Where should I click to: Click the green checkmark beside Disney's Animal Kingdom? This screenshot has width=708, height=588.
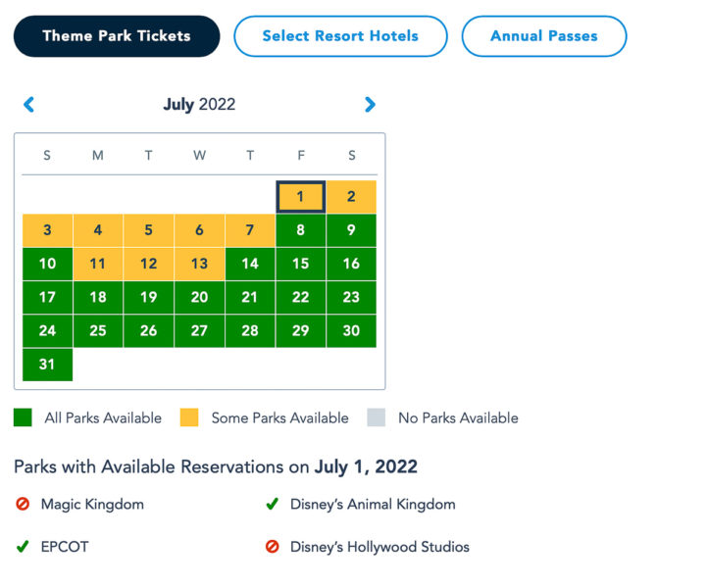click(273, 504)
